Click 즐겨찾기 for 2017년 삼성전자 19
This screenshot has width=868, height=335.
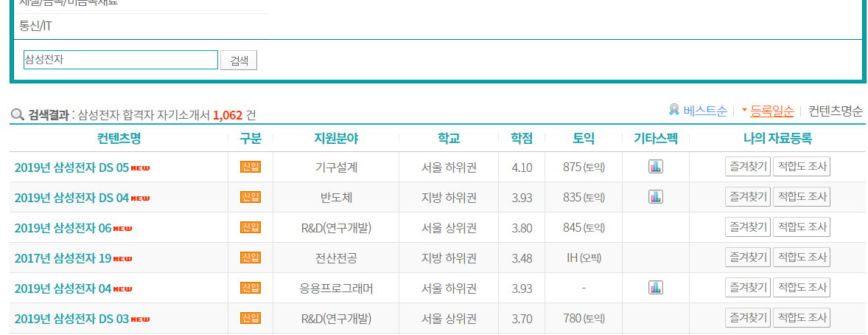pos(748,257)
